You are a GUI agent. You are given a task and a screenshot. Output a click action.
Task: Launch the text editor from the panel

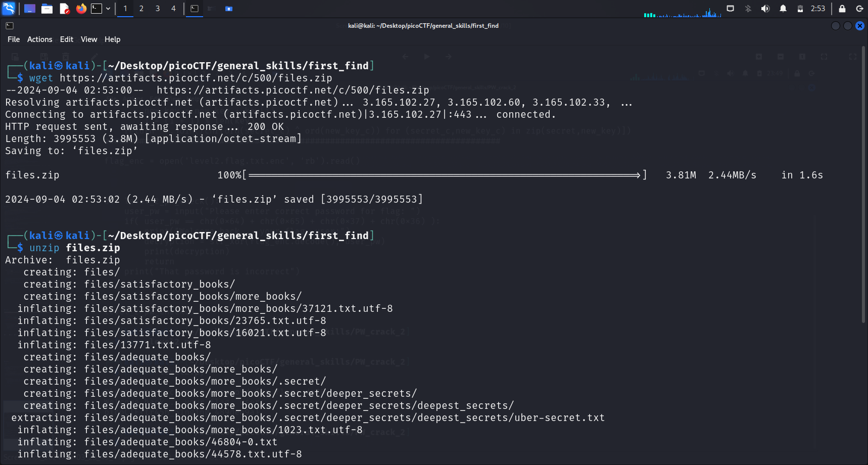pyautogui.click(x=64, y=9)
